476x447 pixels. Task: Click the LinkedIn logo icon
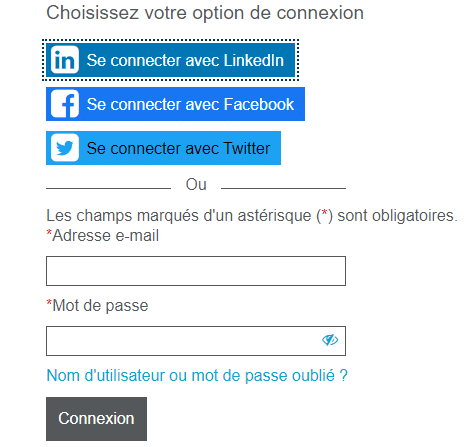pyautogui.click(x=65, y=60)
